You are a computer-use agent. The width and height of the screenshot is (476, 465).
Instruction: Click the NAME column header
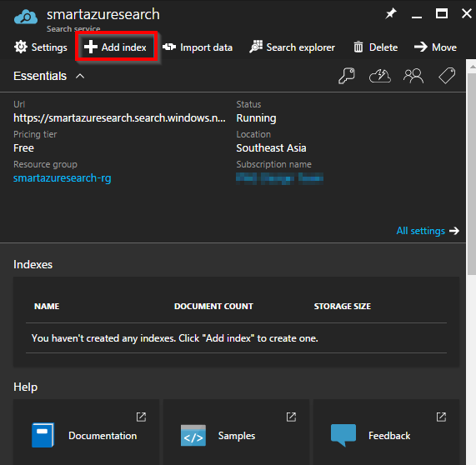pyautogui.click(x=47, y=307)
